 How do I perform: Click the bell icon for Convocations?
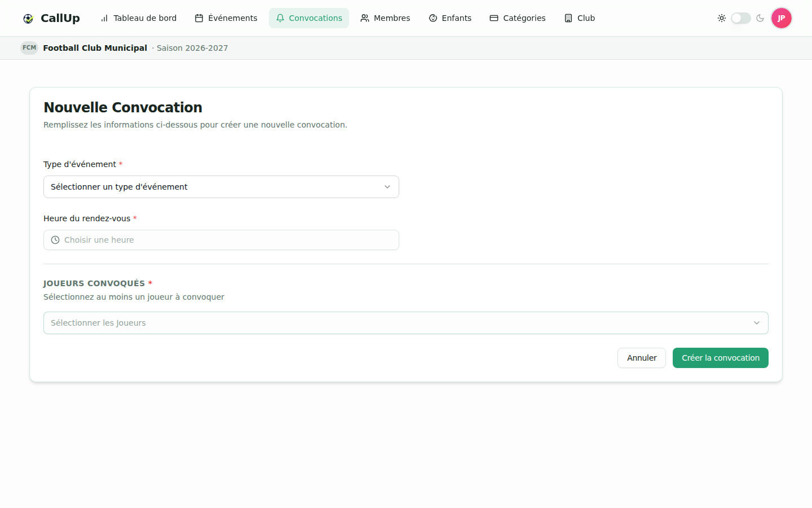pyautogui.click(x=280, y=18)
